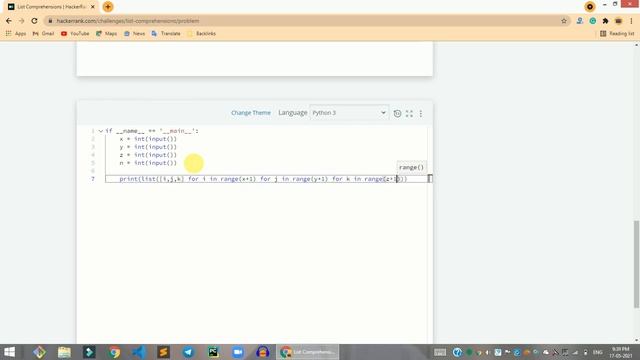Bookmark this page with the star icon
640x360 pixels.
tap(564, 21)
